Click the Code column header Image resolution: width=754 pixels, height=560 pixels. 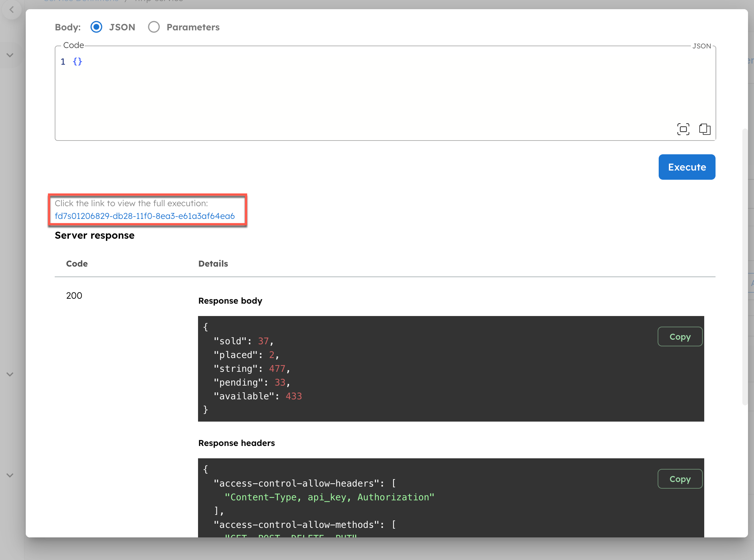(77, 263)
